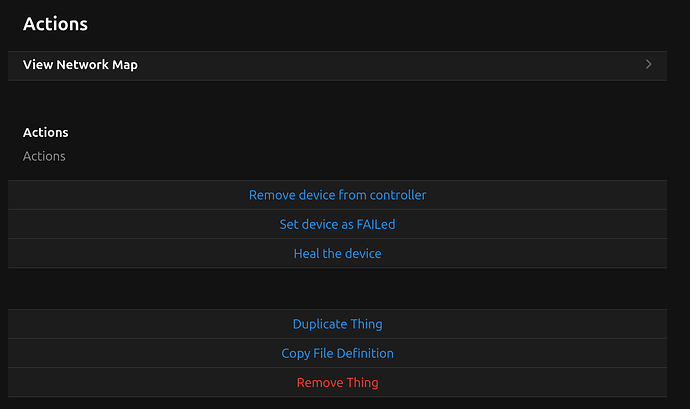Click the grey Actions subtitle text
The height and width of the screenshot is (409, 690).
[44, 156]
